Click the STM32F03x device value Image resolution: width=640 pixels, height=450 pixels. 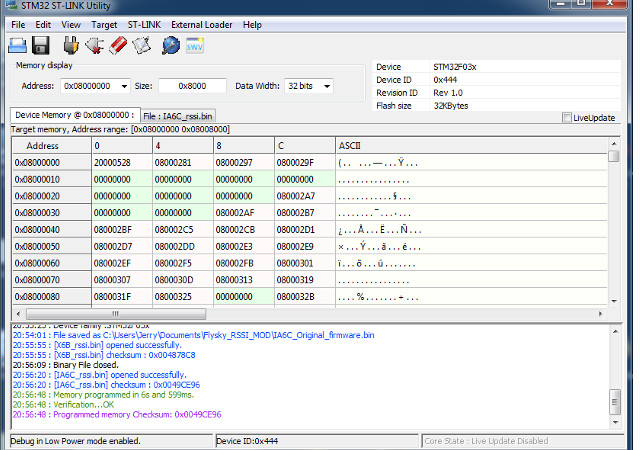coord(455,67)
